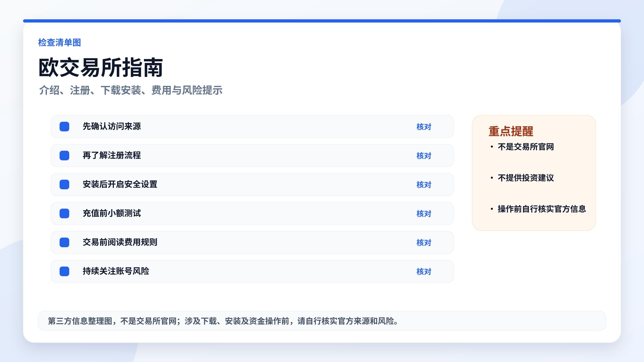Click the 检查清单图 label
644x362 pixels.
tap(60, 42)
